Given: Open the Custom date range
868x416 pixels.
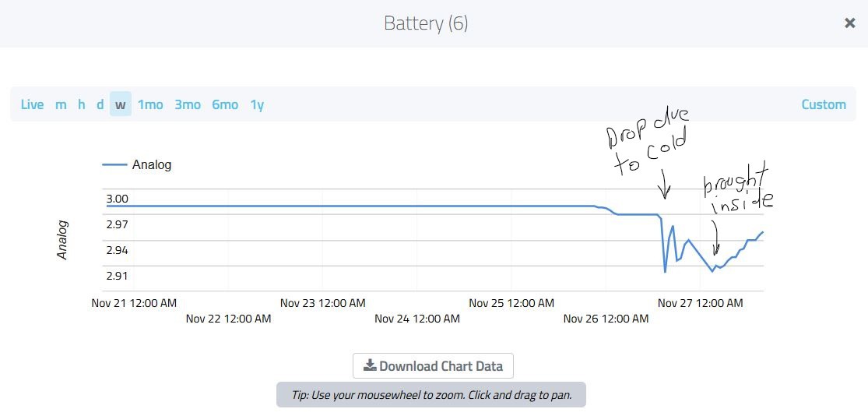Looking at the screenshot, I should 824,104.
